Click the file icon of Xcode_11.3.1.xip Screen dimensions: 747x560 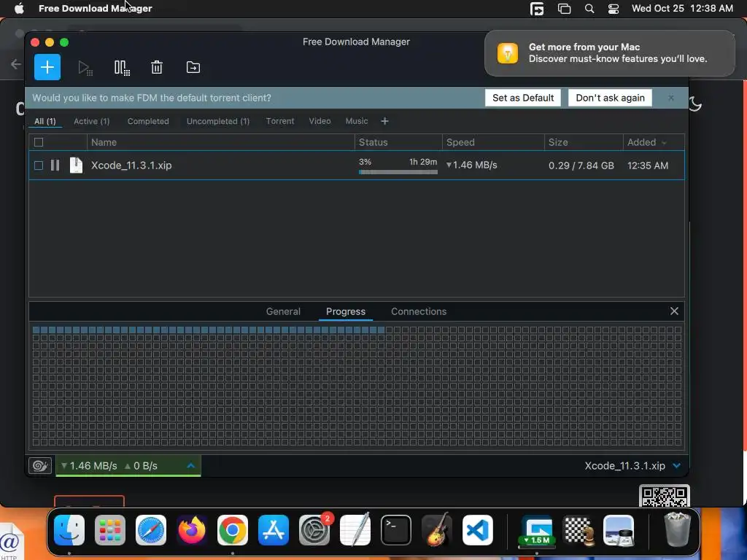pos(76,166)
